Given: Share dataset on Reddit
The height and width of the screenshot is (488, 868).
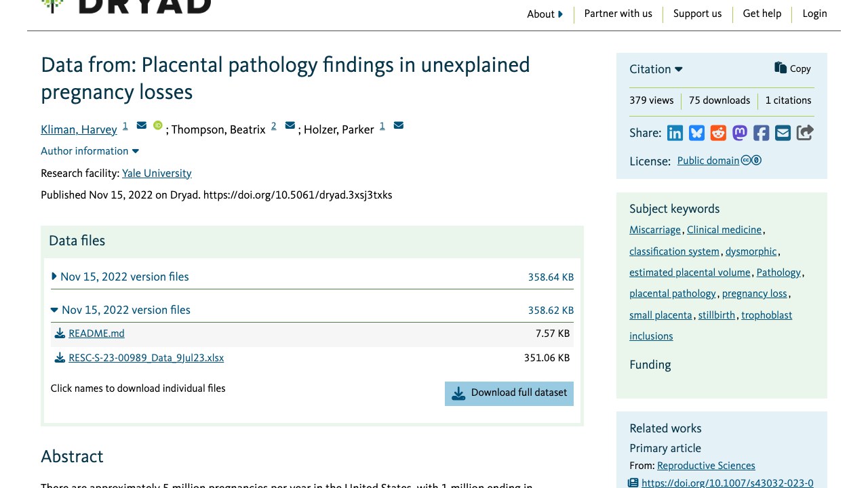Looking at the screenshot, I should pyautogui.click(x=718, y=133).
